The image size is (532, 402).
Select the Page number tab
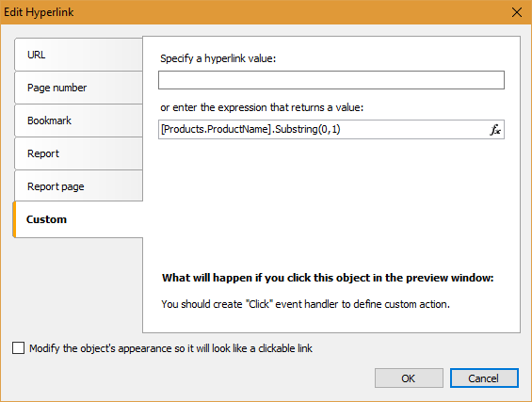tap(78, 88)
